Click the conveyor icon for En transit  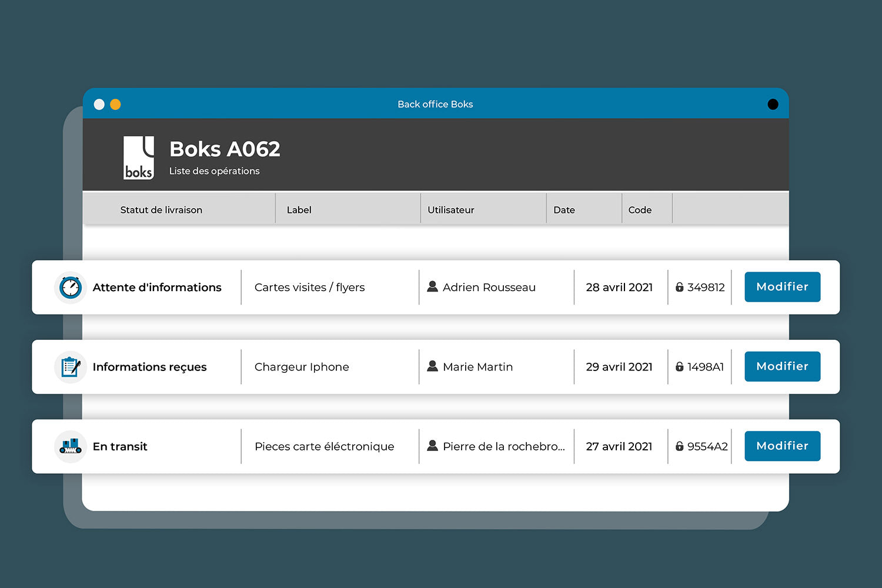click(71, 447)
